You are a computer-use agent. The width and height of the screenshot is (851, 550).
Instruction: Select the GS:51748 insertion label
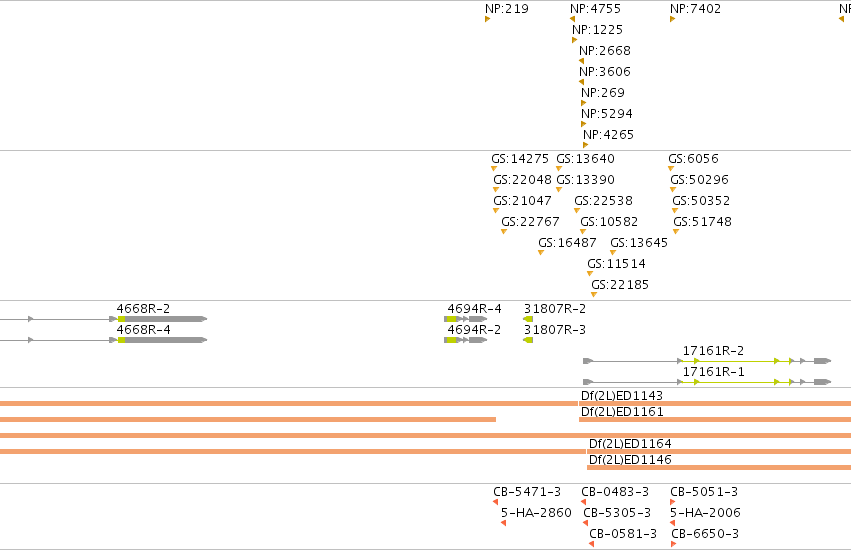(x=702, y=222)
